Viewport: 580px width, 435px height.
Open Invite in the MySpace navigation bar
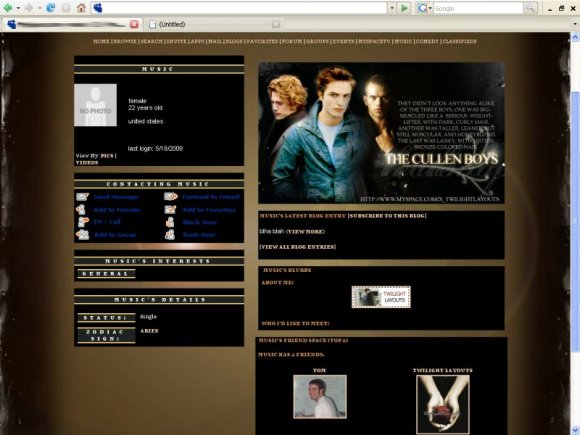click(177, 41)
